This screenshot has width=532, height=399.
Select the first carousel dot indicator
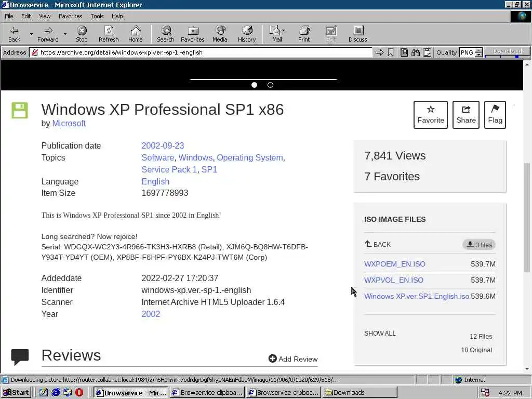254,85
